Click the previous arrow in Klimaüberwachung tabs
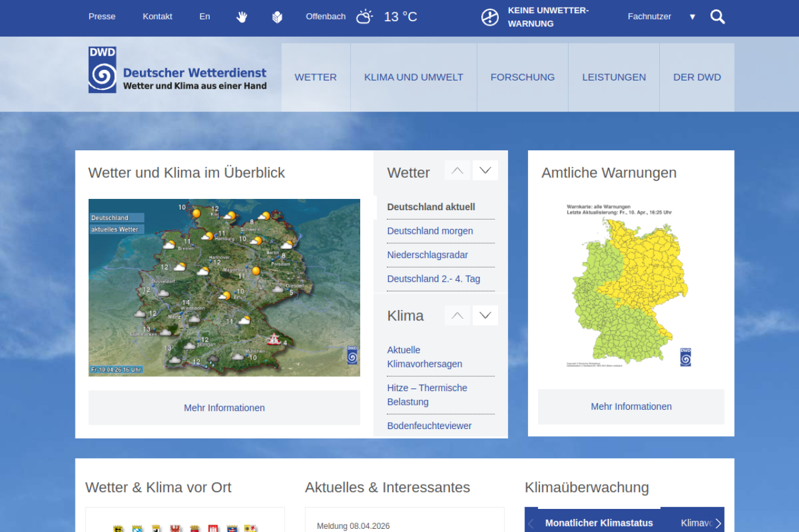 coord(531,523)
